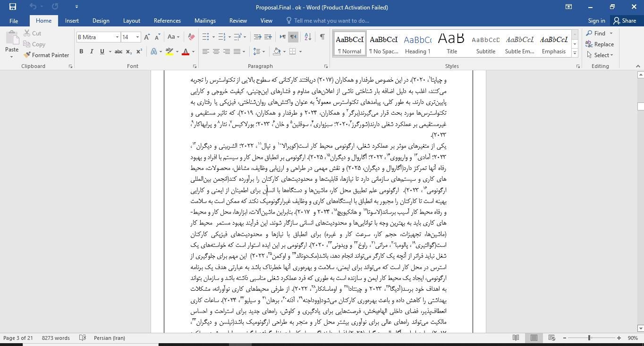Click the Share button

pyautogui.click(x=624, y=21)
